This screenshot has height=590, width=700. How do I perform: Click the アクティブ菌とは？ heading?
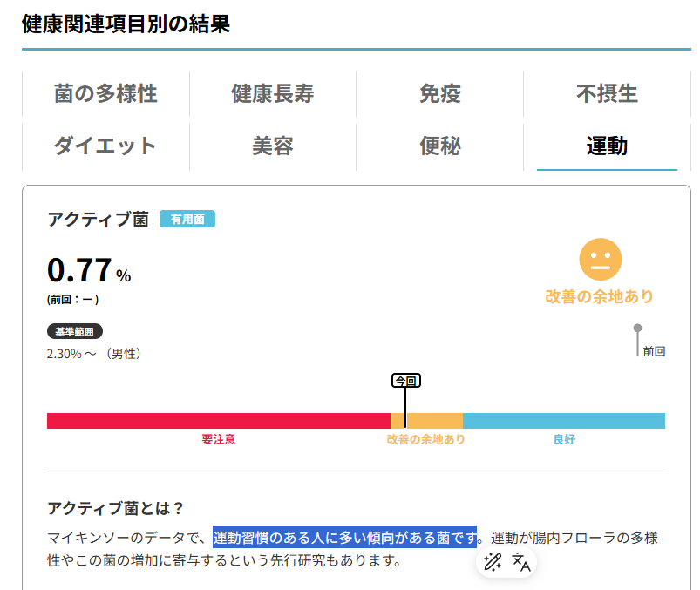115,508
